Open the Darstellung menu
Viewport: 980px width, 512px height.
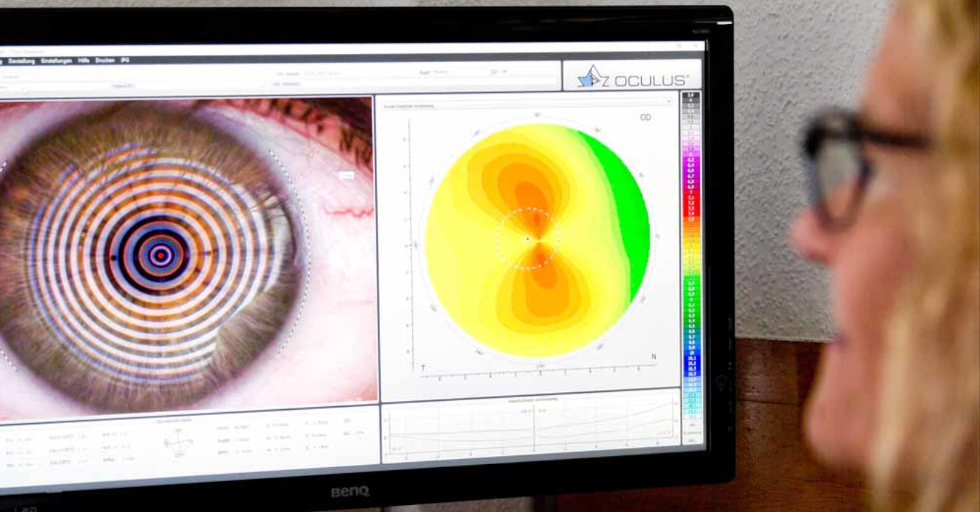(x=22, y=61)
